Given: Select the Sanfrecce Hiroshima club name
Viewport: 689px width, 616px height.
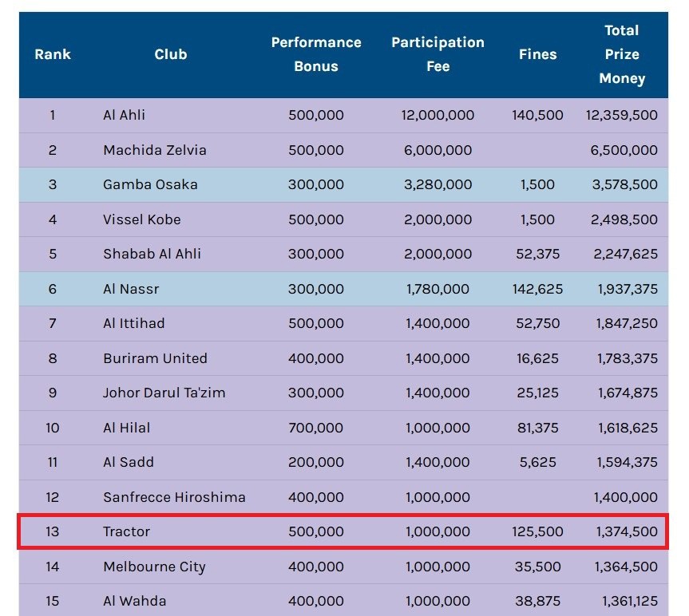Looking at the screenshot, I should (x=175, y=497).
